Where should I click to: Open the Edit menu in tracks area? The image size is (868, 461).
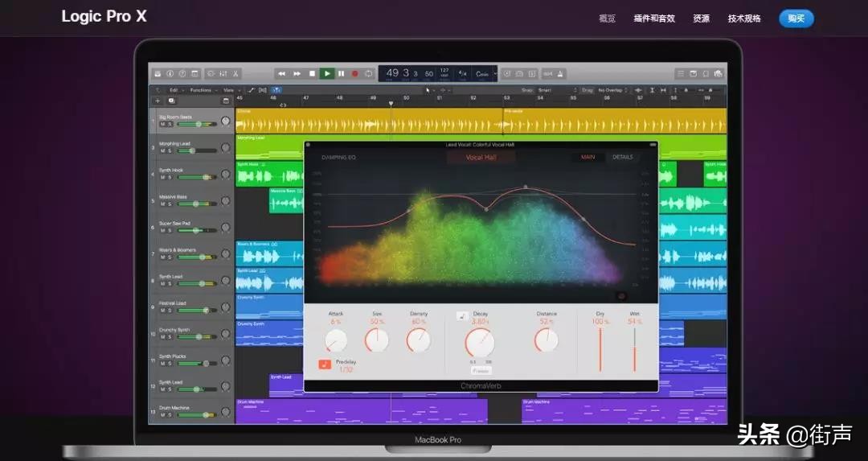click(x=175, y=90)
